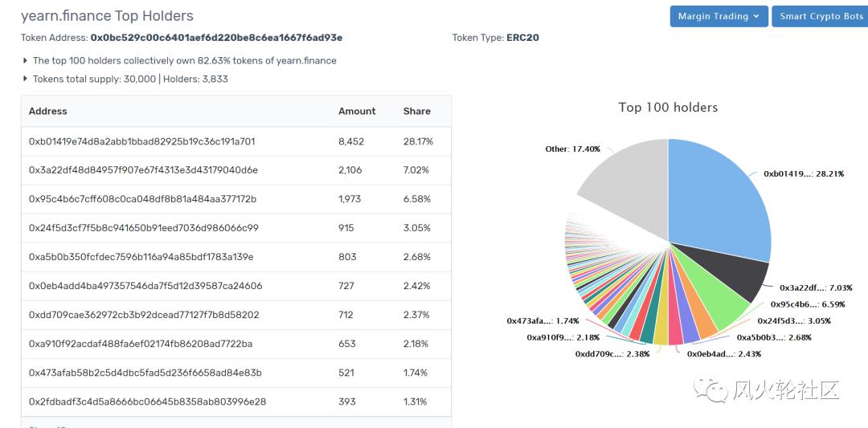Viewport: 868px width, 428px height.
Task: Expand the top 100 holders summary triangle
Action: [26, 61]
